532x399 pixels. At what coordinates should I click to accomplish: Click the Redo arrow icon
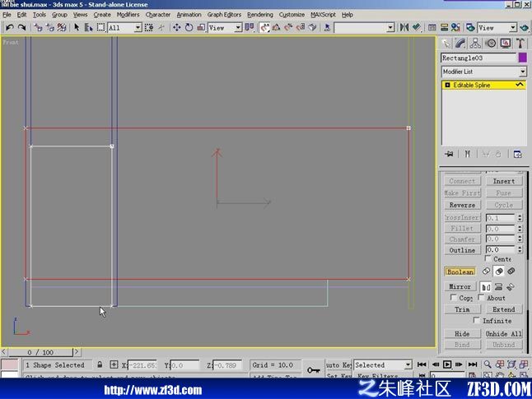tap(21, 27)
